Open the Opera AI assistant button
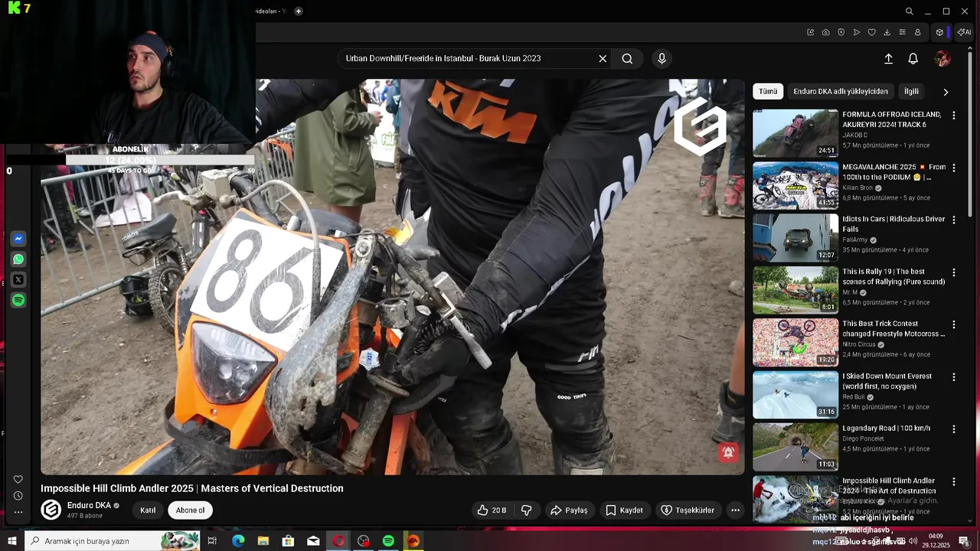Screen dimensions: 980x551 pos(964,32)
